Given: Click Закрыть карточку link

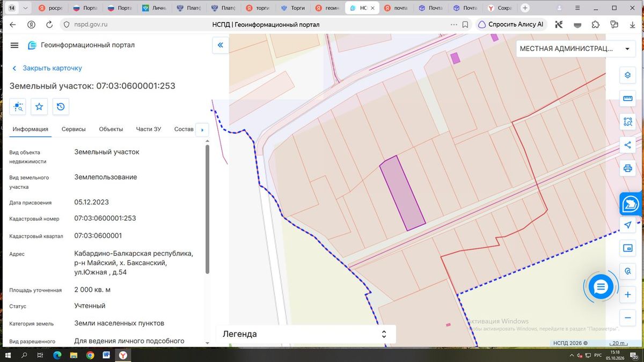Looking at the screenshot, I should 47,68.
